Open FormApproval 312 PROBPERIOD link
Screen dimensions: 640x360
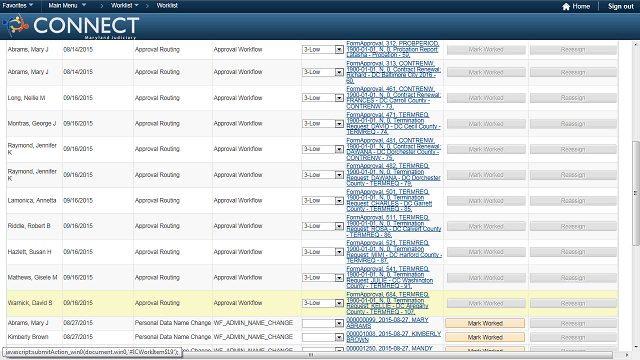pyautogui.click(x=393, y=49)
